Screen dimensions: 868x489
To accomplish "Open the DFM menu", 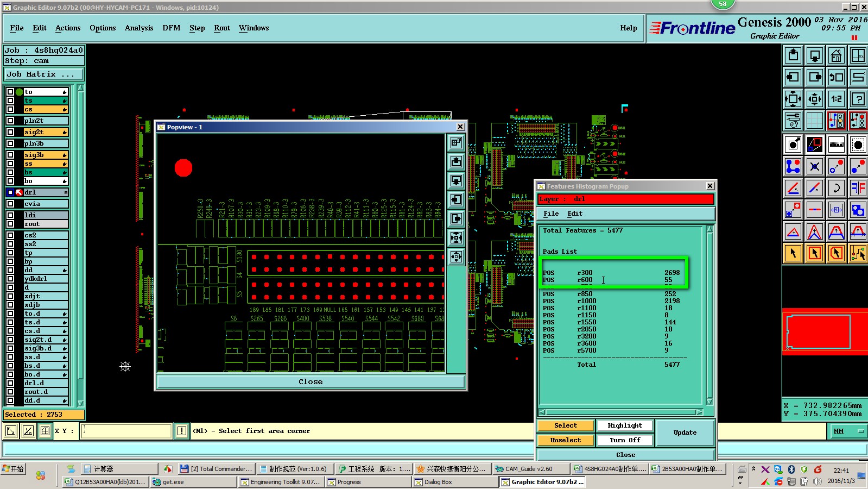I will [172, 28].
